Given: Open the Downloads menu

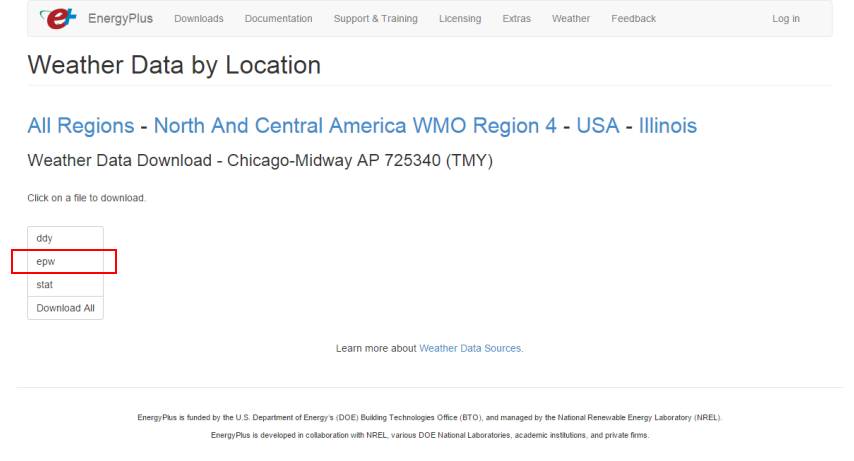Looking at the screenshot, I should coord(199,19).
